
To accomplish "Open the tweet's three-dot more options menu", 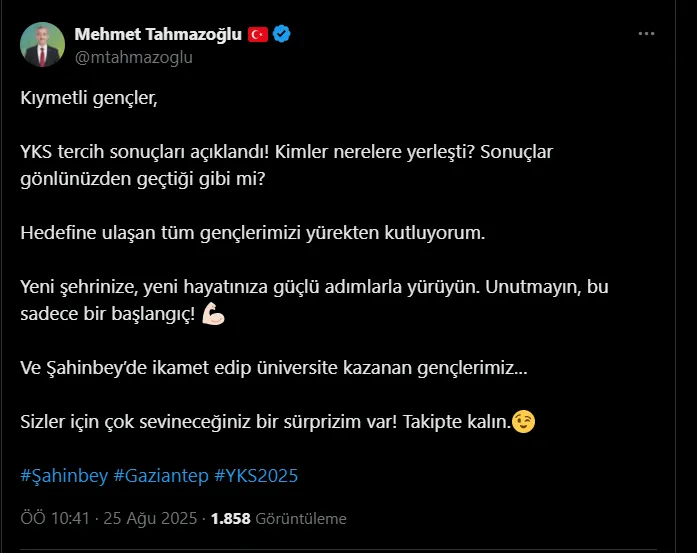I will point(647,35).
